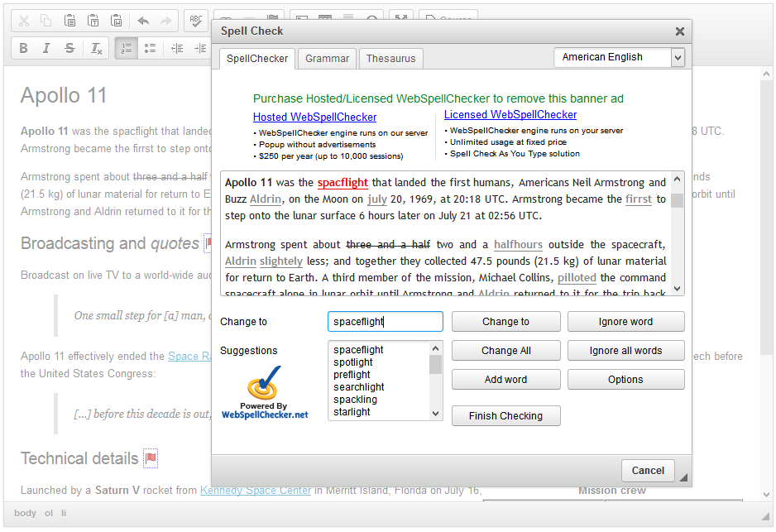Close the Spell Check dialog with X
776x532 pixels.
point(679,31)
